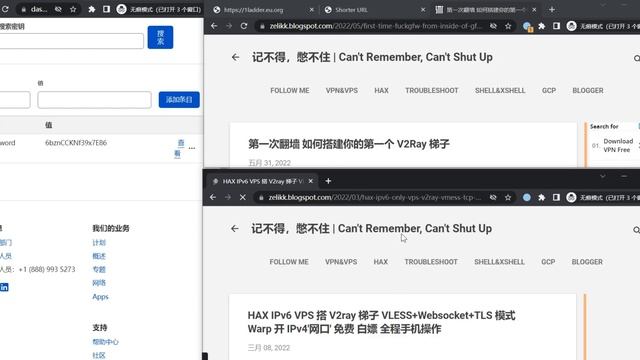The width and height of the screenshot is (640, 360).
Task: Go back in top-right browser window
Action: click(214, 26)
